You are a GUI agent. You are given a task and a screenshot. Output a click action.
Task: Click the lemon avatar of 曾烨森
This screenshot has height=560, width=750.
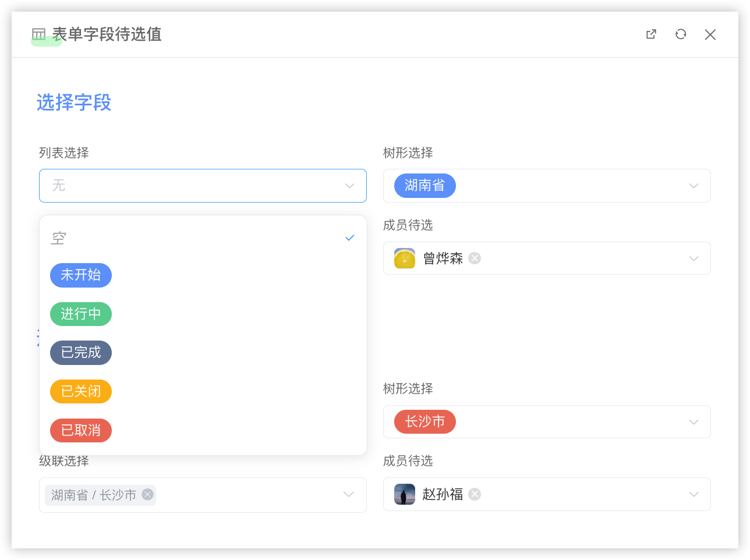(405, 258)
